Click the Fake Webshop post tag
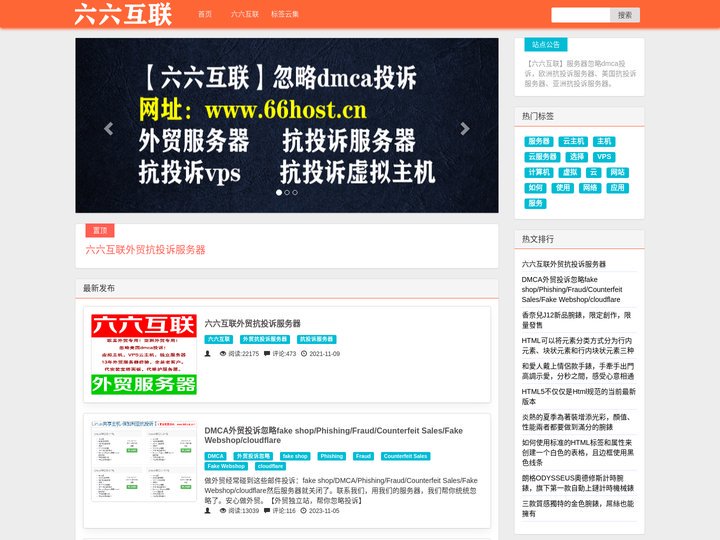Viewport: 720px width, 540px height. point(226,467)
